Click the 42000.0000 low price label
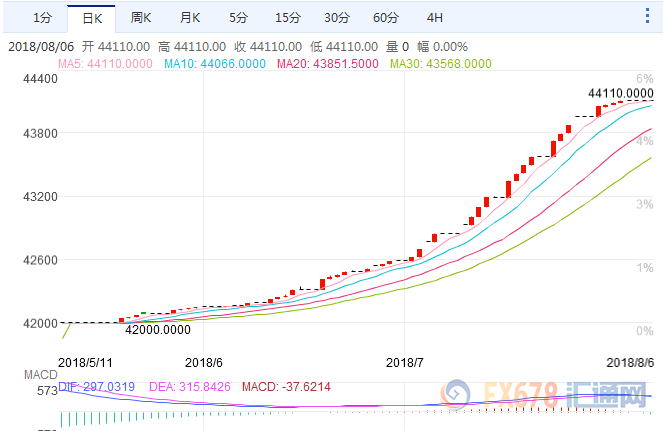664x431 pixels. coord(158,328)
